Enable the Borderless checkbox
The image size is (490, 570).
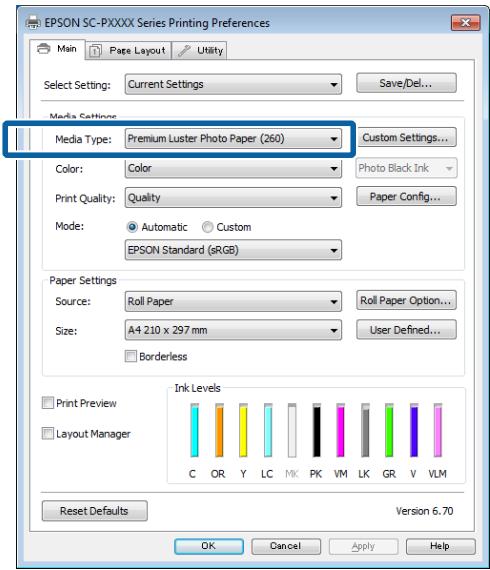[131, 356]
